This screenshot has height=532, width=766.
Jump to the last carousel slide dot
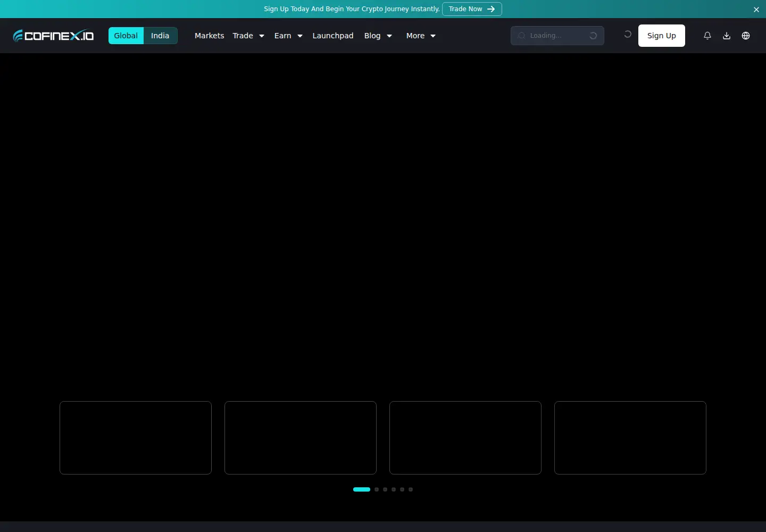coord(411,489)
